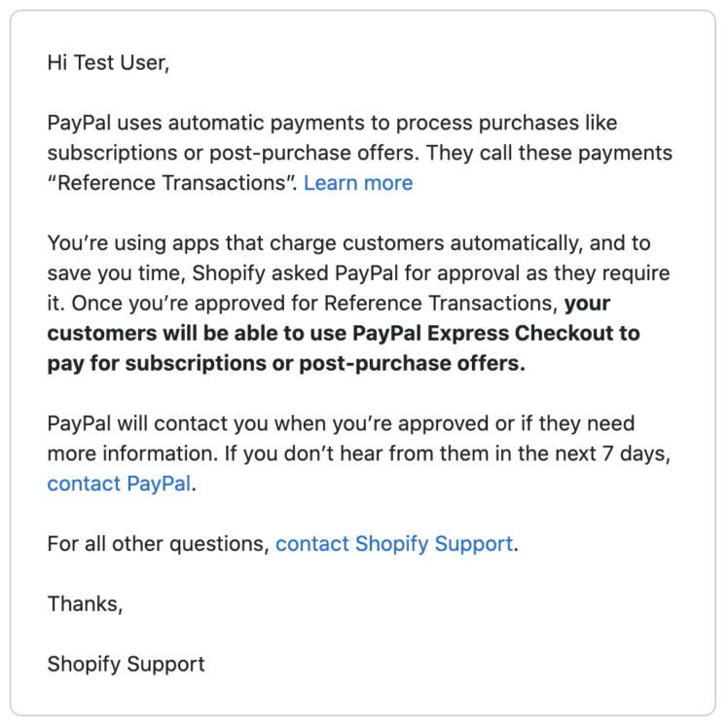Click "They call these payments" text
728x726 pixels.
549,153
